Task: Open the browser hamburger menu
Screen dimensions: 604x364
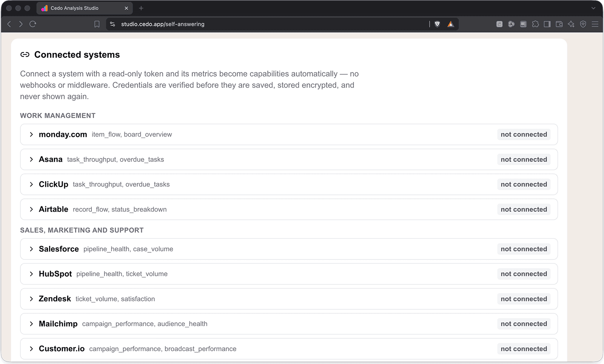Action: [x=595, y=24]
